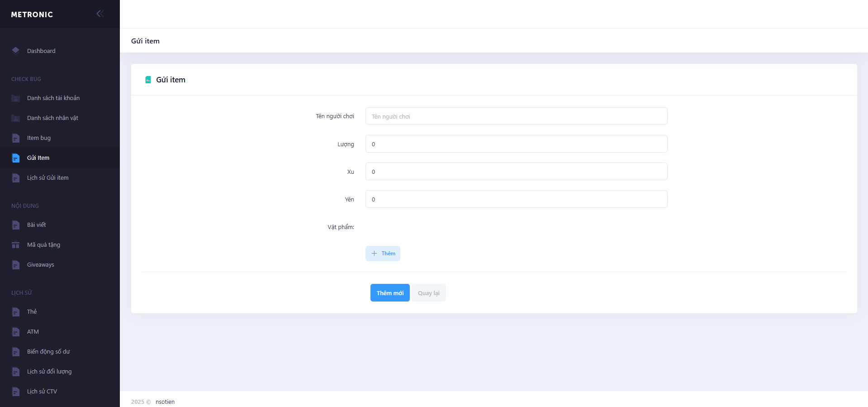The height and width of the screenshot is (407, 868).
Task: Focus the Lượng input field
Action: click(x=516, y=144)
